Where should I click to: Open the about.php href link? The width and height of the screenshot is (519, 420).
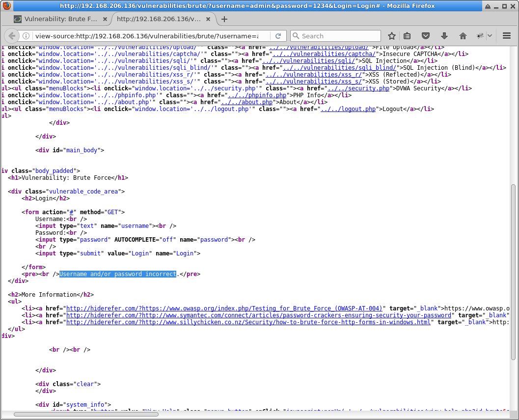247,102
